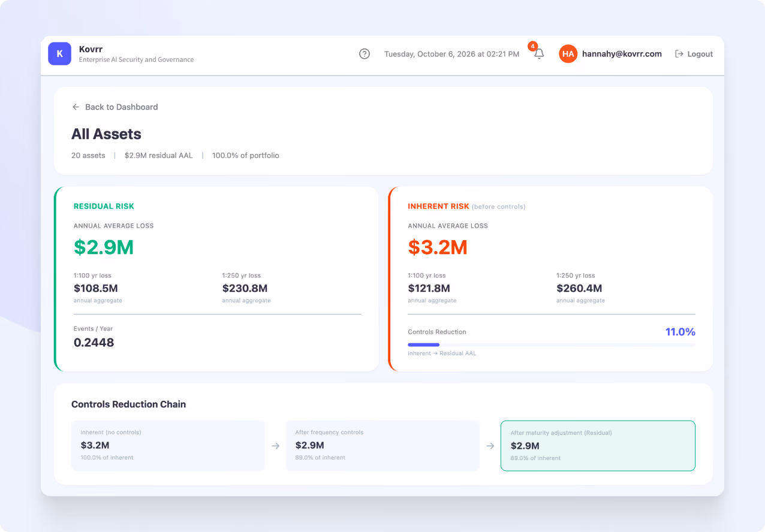Open notifications bell icon
Image resolution: width=765 pixels, height=532 pixels.
[539, 54]
